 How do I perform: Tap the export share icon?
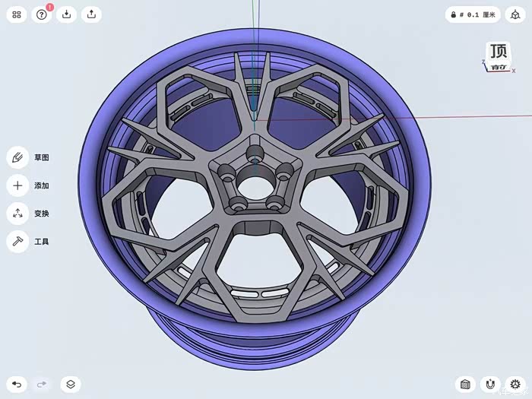point(91,14)
